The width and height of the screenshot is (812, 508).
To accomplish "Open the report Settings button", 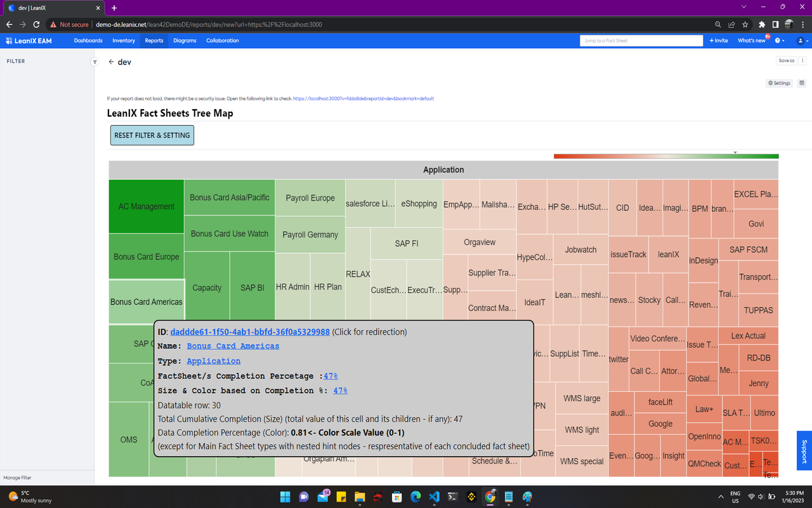I will (x=779, y=83).
